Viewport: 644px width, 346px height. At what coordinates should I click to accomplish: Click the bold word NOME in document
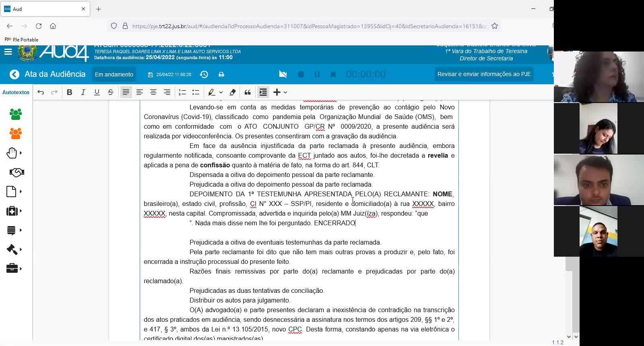coord(443,194)
